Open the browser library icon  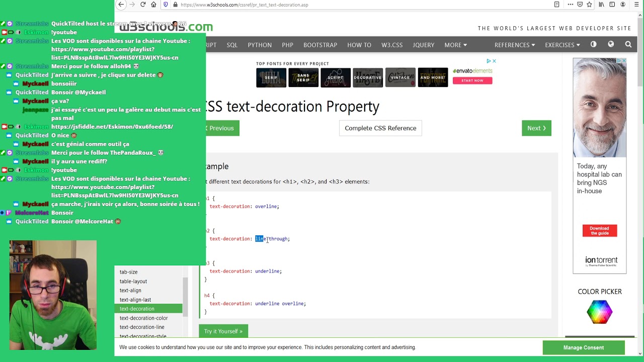[601, 5]
